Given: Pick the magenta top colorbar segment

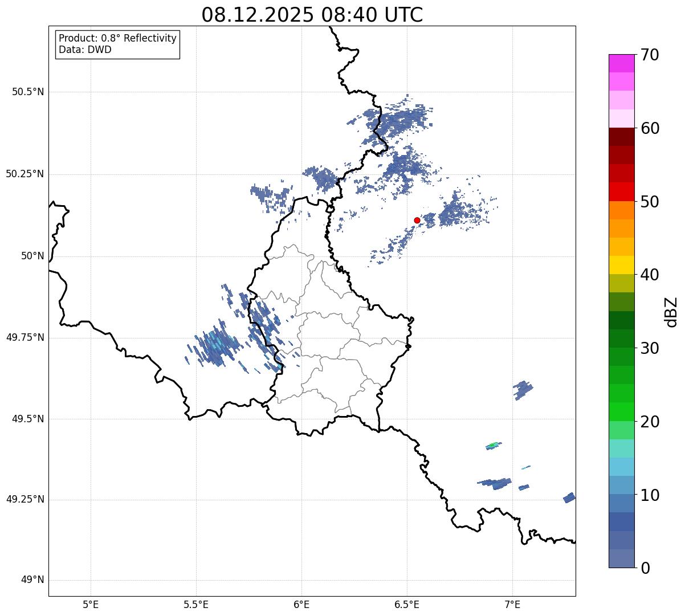Looking at the screenshot, I should [x=621, y=63].
